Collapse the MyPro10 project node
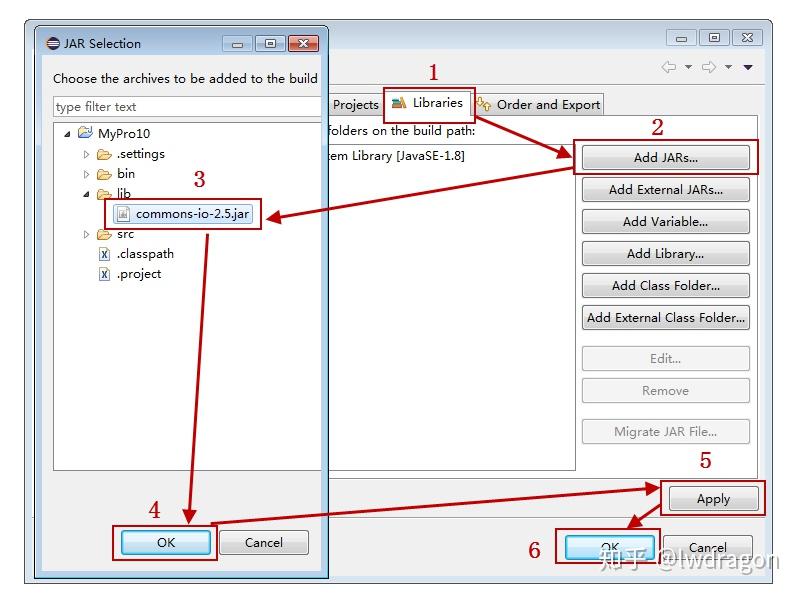Image resolution: width=800 pixels, height=596 pixels. tap(67, 134)
